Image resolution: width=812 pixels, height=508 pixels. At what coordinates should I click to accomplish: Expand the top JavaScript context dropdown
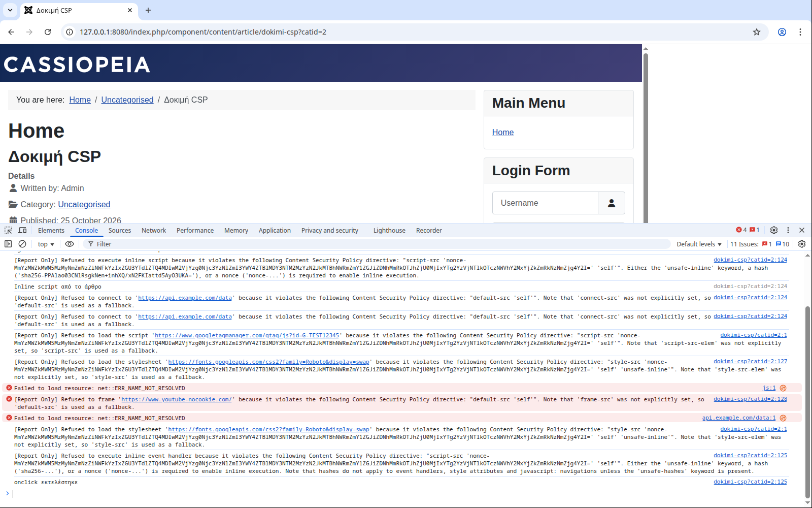coord(46,244)
